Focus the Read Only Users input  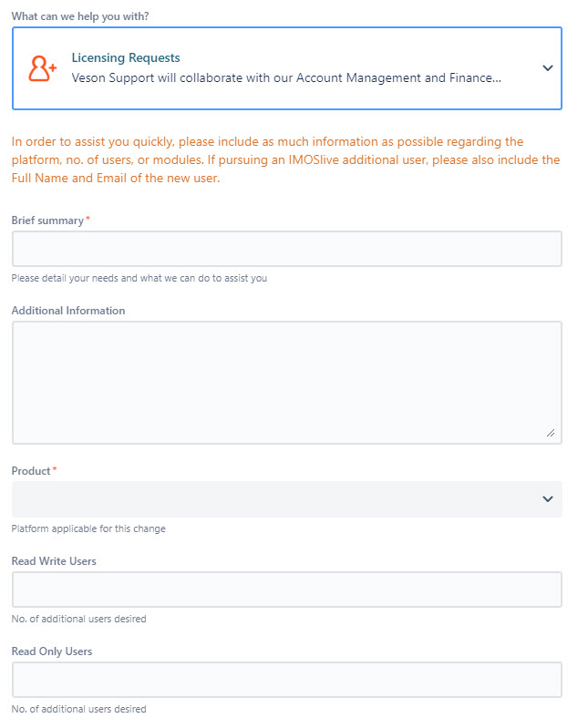(286, 680)
